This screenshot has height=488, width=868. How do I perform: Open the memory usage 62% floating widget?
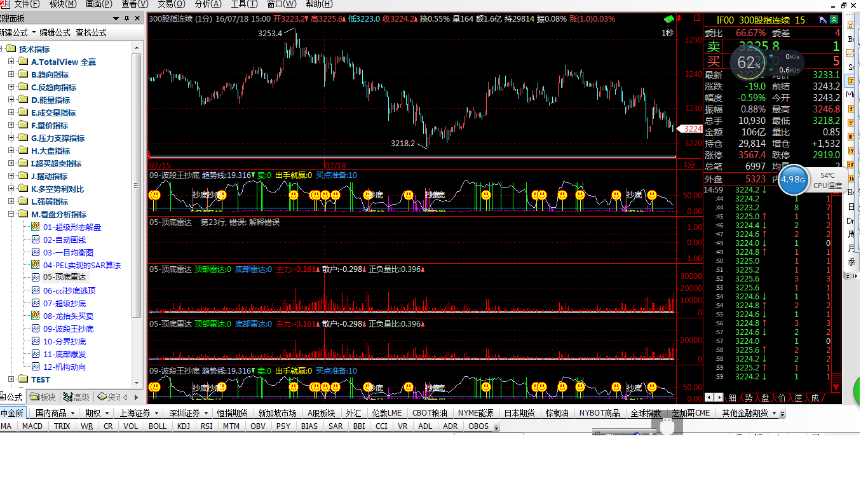pos(749,62)
